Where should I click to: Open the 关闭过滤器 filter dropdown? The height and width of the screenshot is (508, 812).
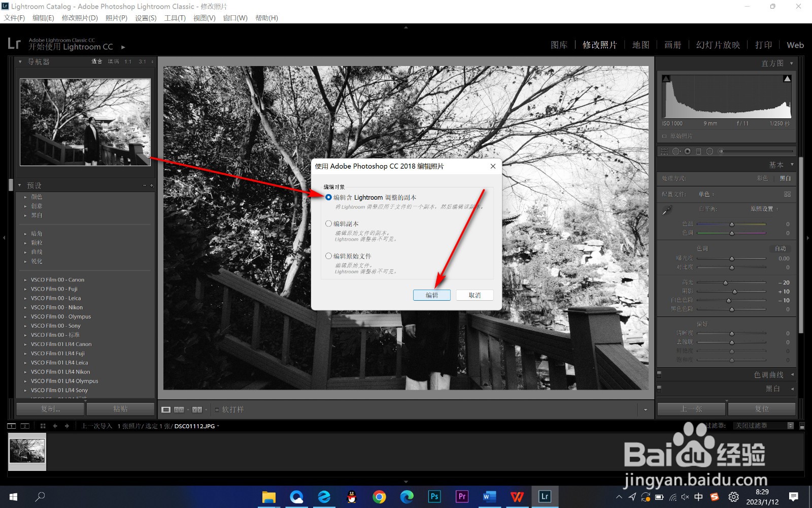pyautogui.click(x=764, y=426)
